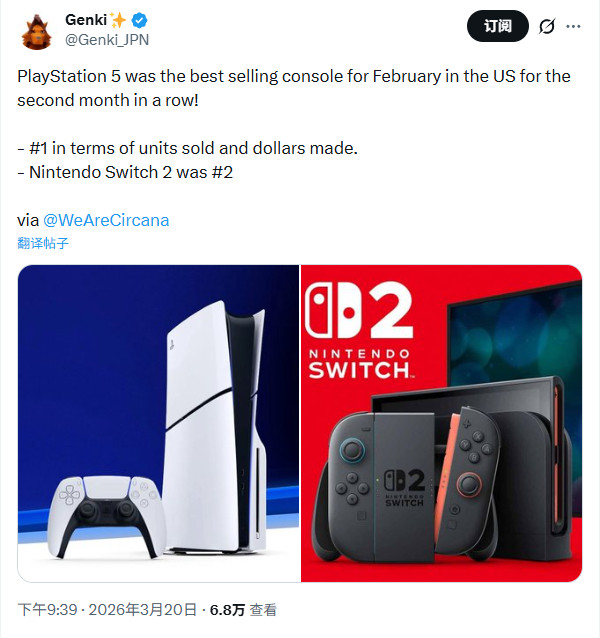Open the three-dot more options menu
This screenshot has height=638, width=600.
coord(573,26)
